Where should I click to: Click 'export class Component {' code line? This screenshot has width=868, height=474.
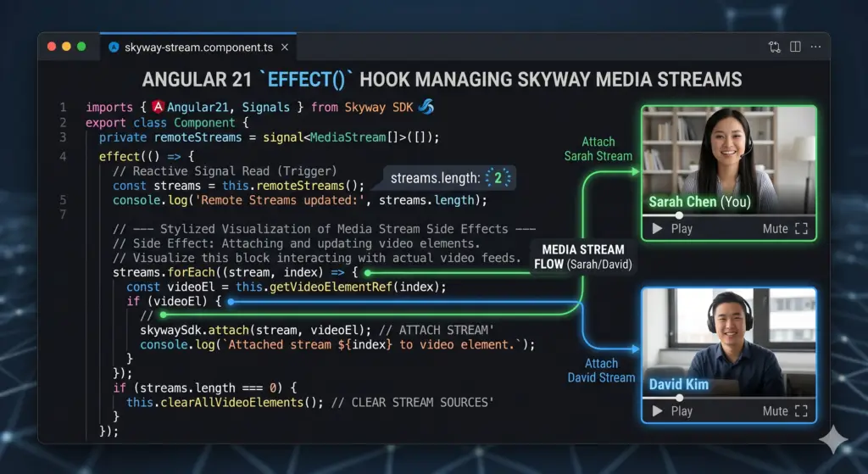167,122
